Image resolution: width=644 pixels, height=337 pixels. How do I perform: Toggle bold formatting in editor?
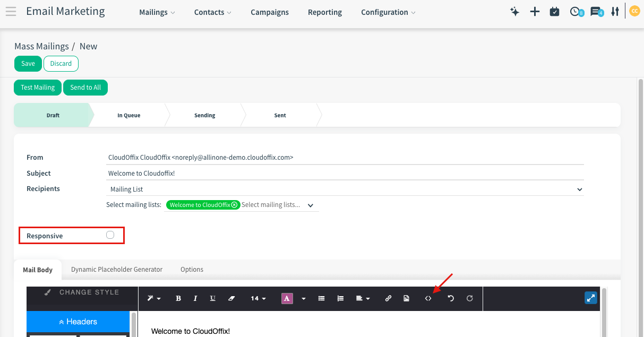[x=178, y=298]
